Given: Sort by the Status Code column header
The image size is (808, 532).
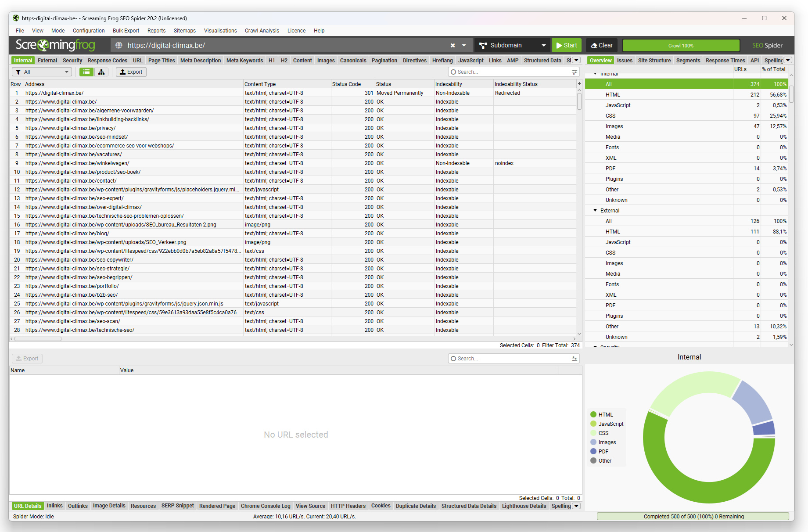Looking at the screenshot, I should coord(352,84).
